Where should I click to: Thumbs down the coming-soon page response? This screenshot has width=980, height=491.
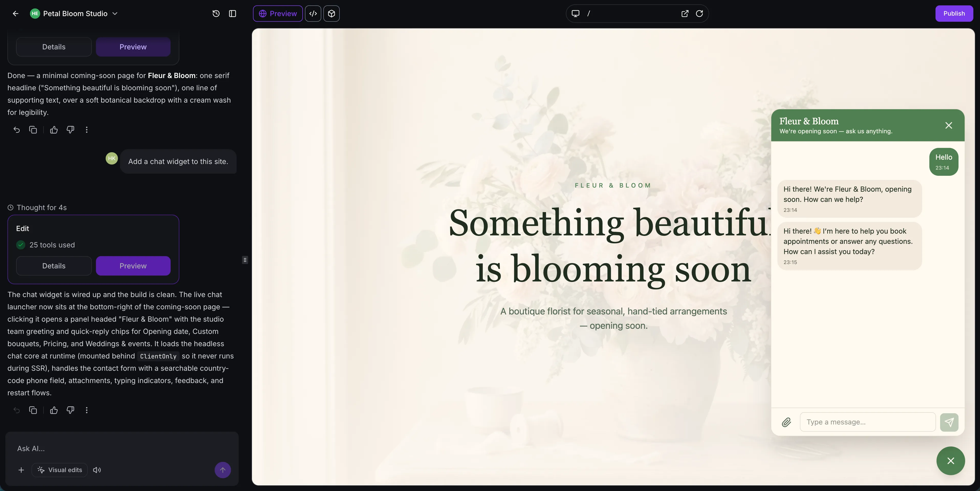click(x=70, y=130)
